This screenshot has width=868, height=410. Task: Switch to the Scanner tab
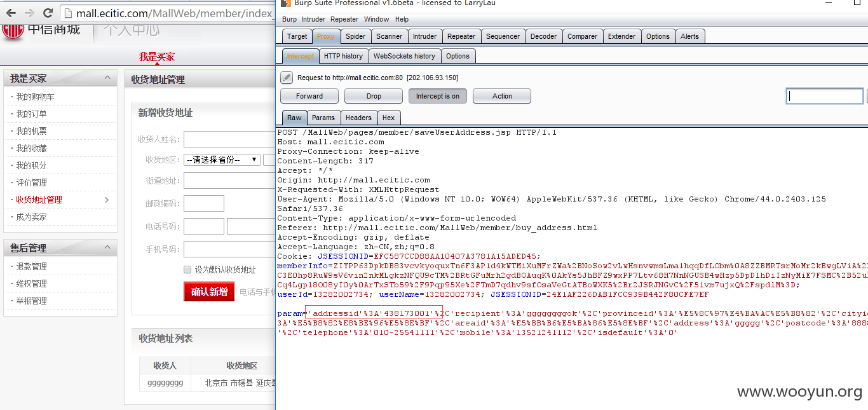389,36
